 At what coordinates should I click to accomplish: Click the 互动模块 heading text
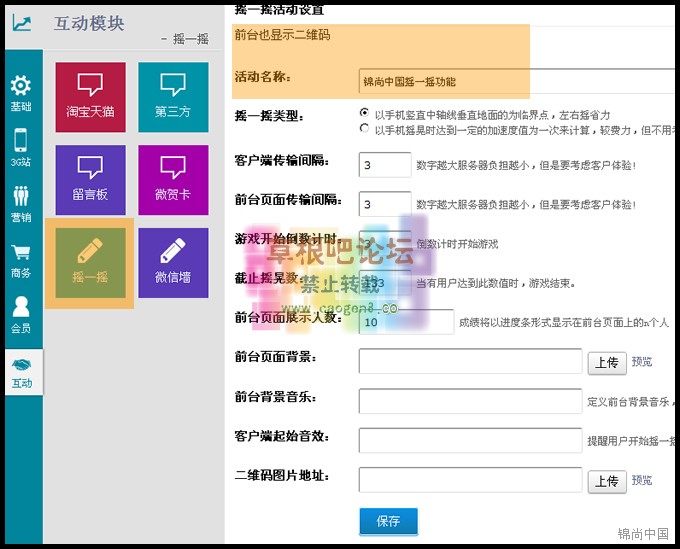89,23
